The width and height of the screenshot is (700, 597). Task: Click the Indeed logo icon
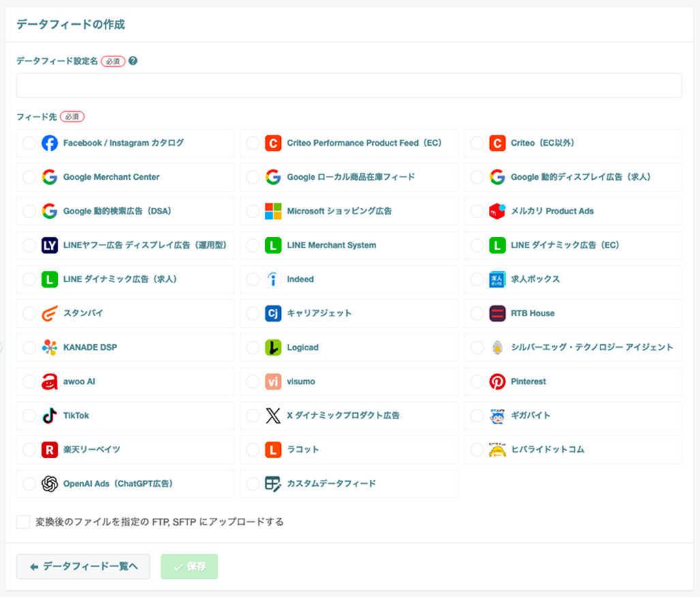(273, 279)
